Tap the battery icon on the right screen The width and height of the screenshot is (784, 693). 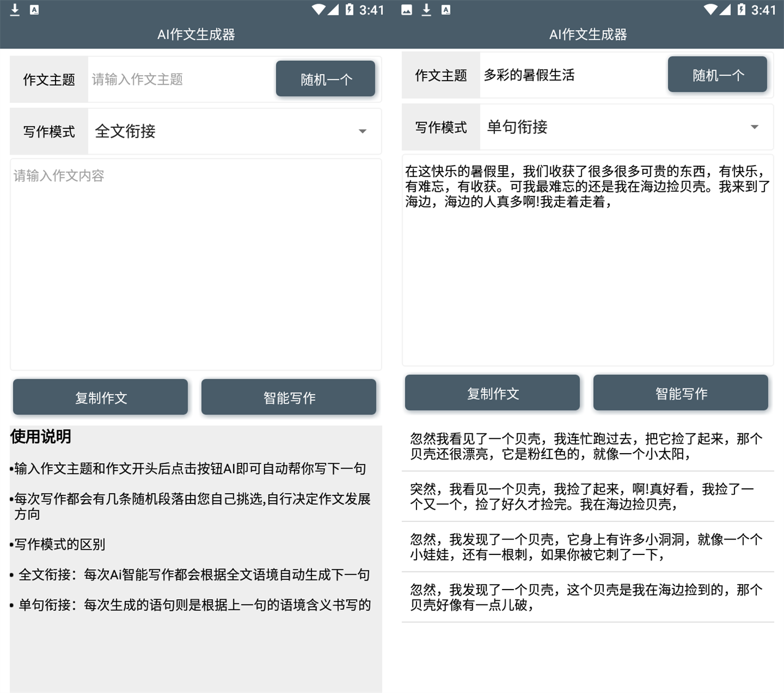[x=741, y=10]
